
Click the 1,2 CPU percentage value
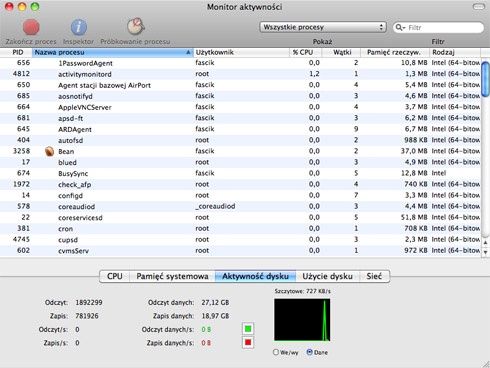click(x=314, y=74)
